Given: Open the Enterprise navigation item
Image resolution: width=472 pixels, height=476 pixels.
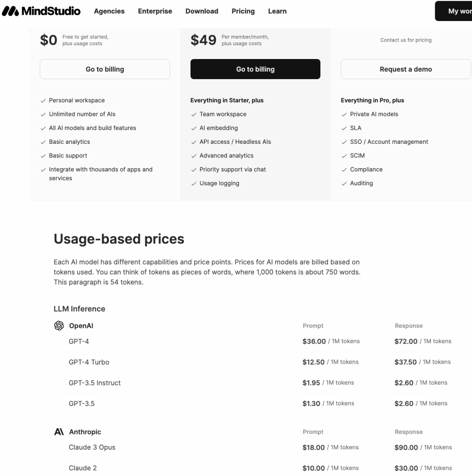Looking at the screenshot, I should pyautogui.click(x=155, y=11).
